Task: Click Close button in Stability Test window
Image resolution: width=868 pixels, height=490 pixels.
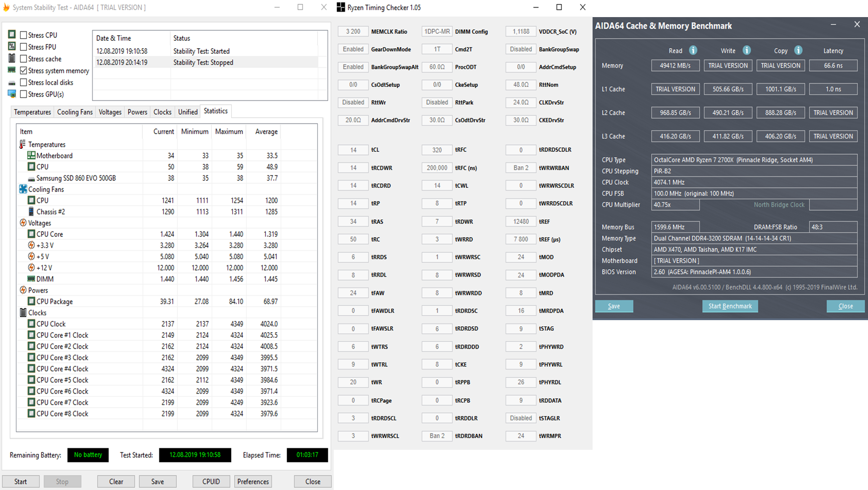Action: pos(313,481)
